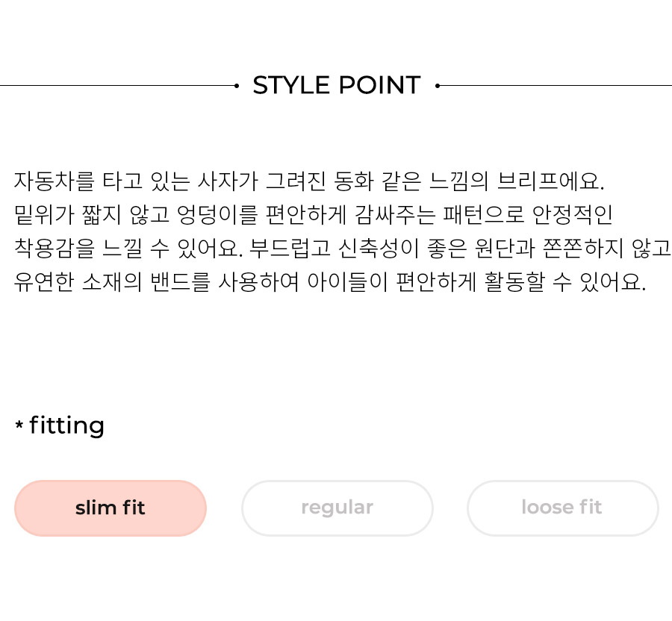
Task: Click the STYLE POINT heading
Action: click(337, 85)
